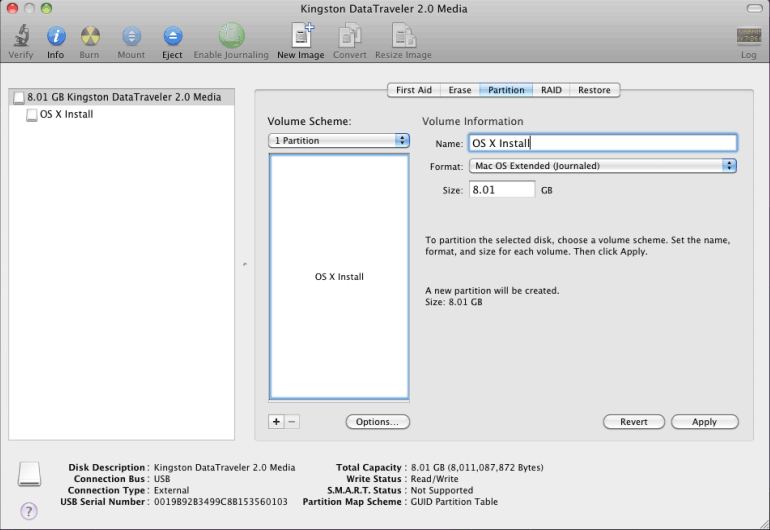Click Total Capacity 8.01 GB value
The width and height of the screenshot is (770, 530).
click(477, 468)
